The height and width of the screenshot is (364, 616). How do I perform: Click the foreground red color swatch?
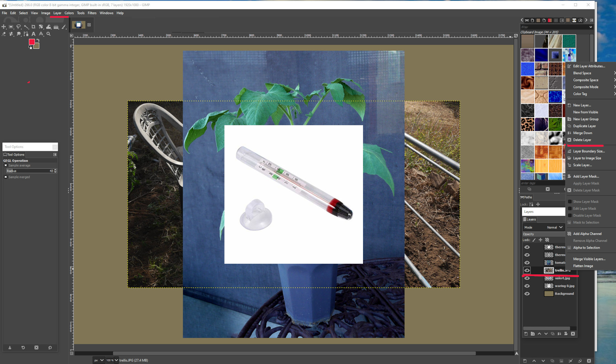coord(31,41)
